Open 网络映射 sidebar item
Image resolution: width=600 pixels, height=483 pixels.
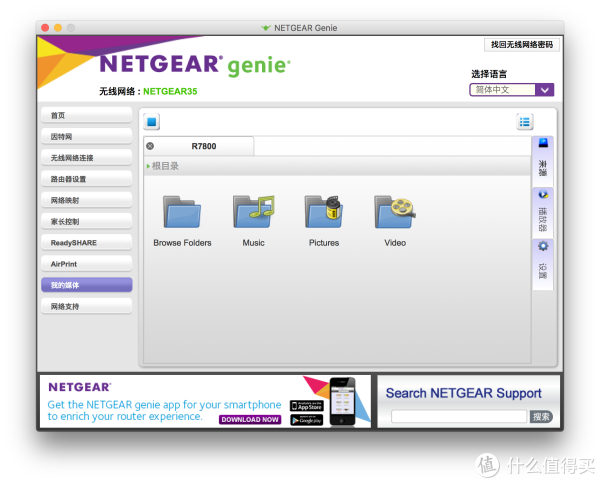tap(86, 200)
